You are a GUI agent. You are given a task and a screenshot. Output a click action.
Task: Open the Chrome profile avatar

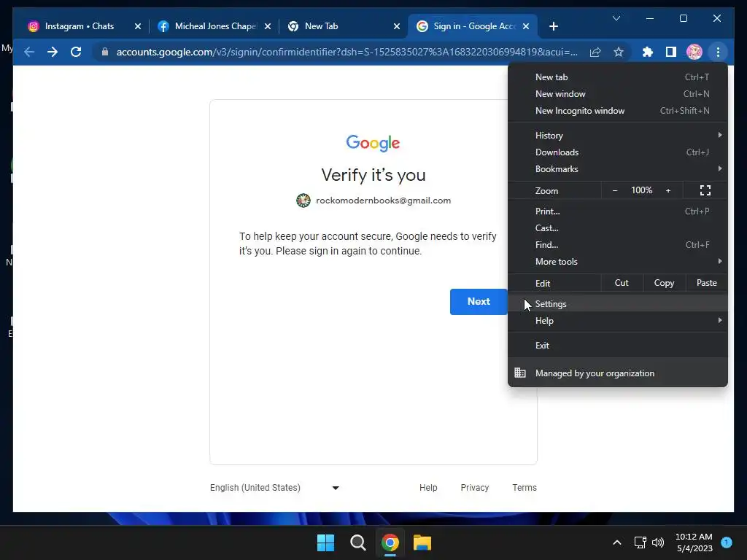tap(694, 52)
